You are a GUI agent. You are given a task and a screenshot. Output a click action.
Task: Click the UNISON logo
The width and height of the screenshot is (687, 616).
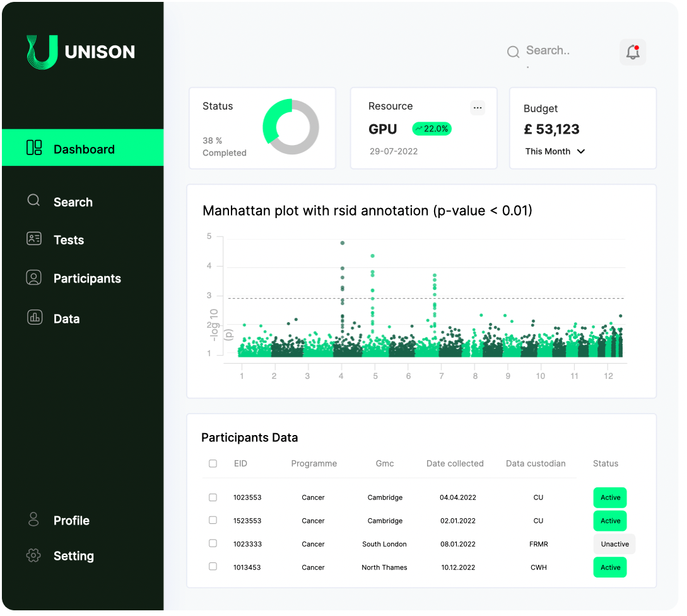[81, 52]
